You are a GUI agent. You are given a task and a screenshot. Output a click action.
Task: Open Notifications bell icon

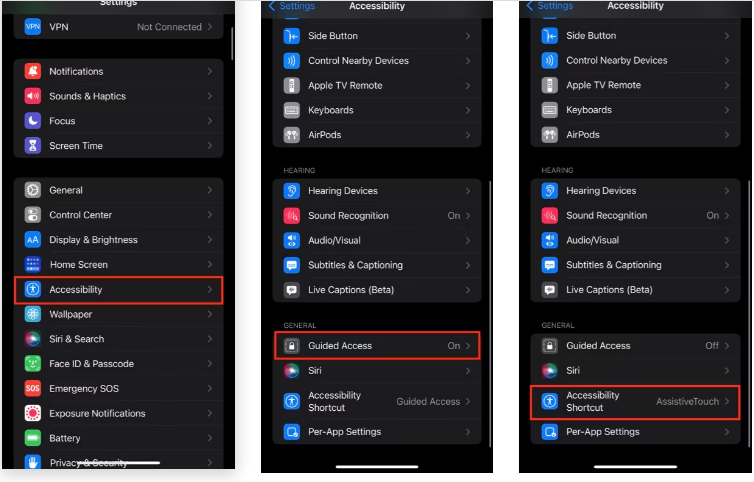tap(33, 71)
